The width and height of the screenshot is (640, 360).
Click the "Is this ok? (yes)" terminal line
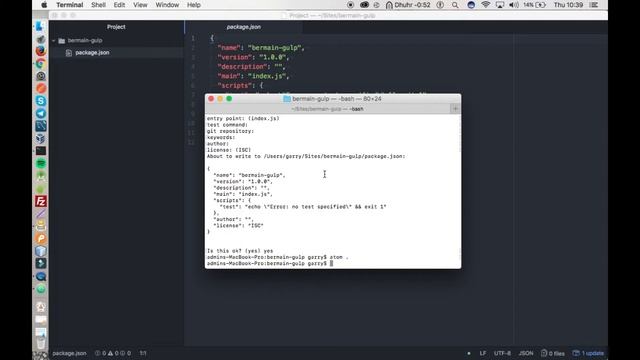(x=240, y=251)
